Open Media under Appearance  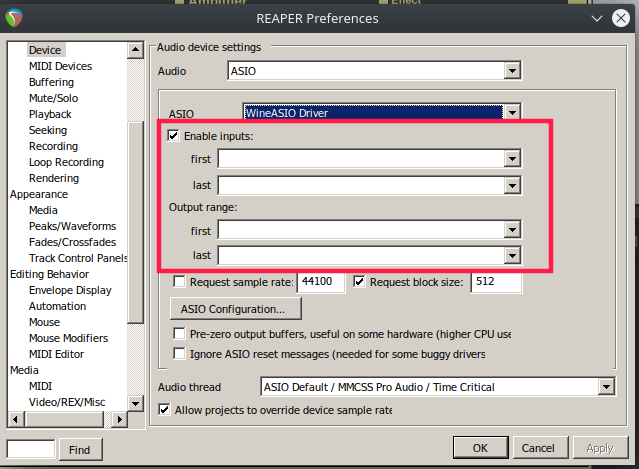[43, 210]
